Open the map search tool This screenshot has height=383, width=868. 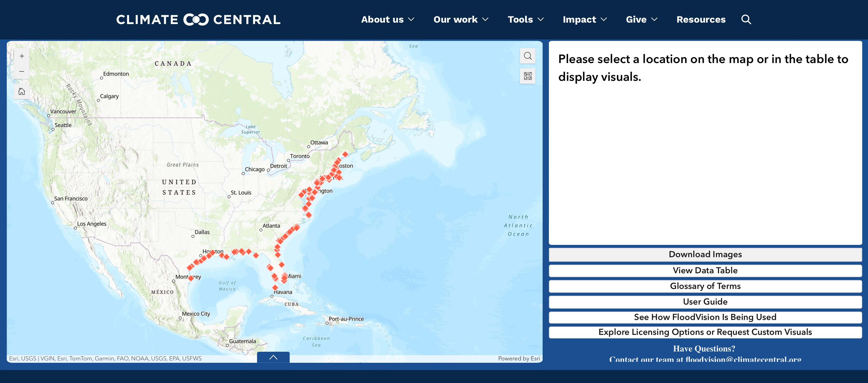coord(527,56)
